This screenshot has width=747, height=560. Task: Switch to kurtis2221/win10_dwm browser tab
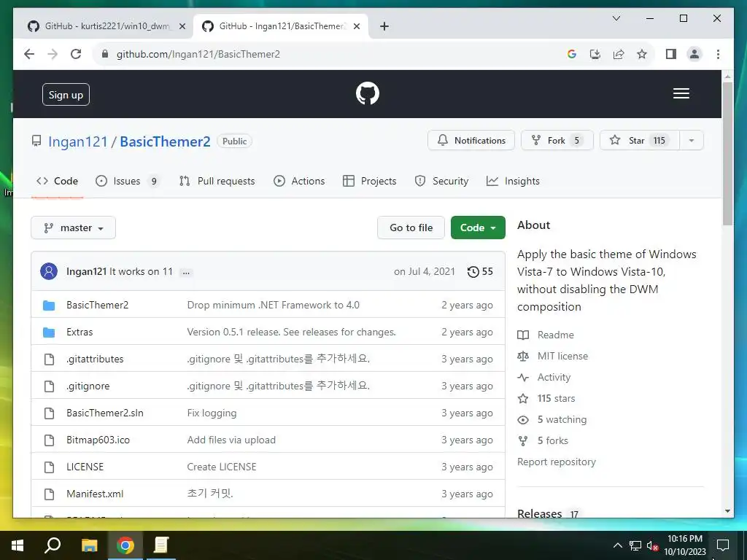(107, 26)
